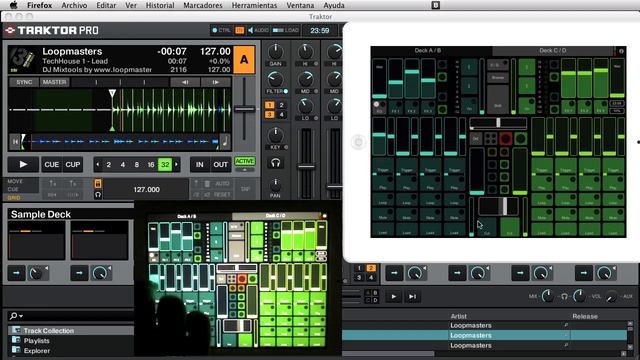Viewport: 640px width, 360px height.
Task: Toggle the HI kill button on channel A
Action: [x=316, y=64]
